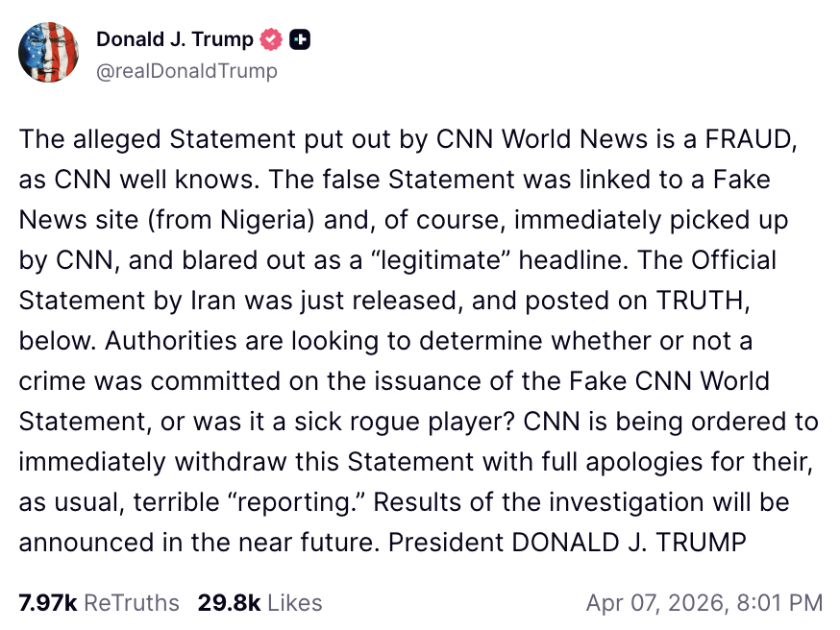
Task: Open the Apr 07, 2026 timestamp
Action: [704, 603]
